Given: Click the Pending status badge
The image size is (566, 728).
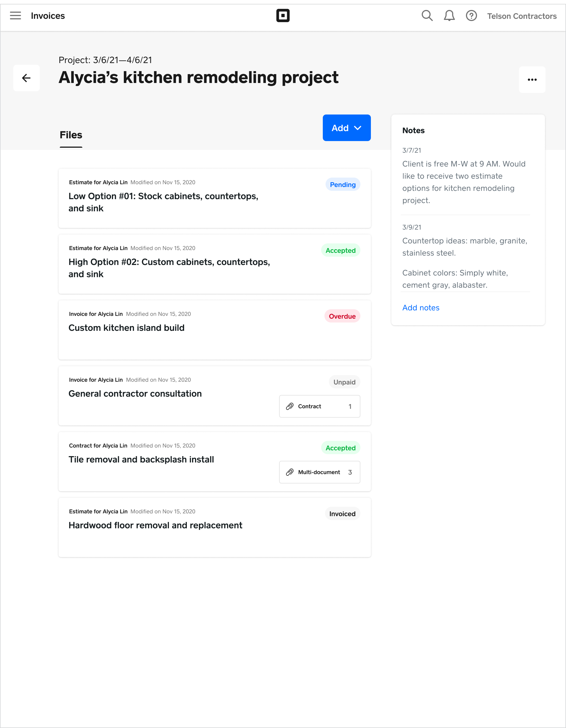Looking at the screenshot, I should 342,184.
